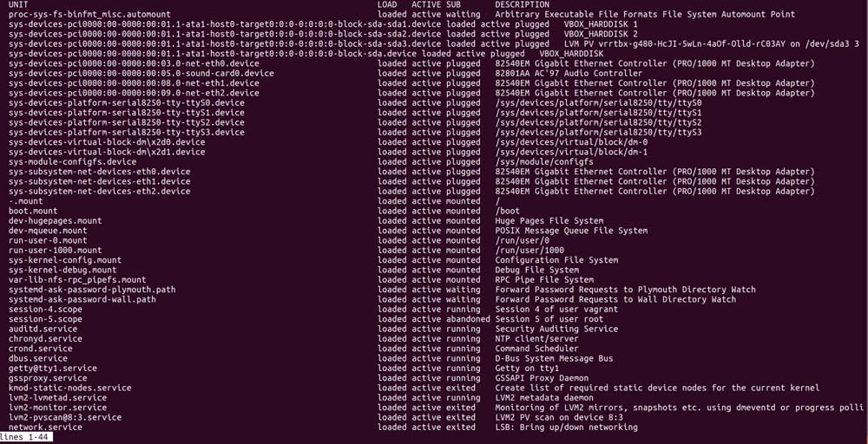
Task: Click the getty@tty1.service unit name
Action: pos(53,369)
